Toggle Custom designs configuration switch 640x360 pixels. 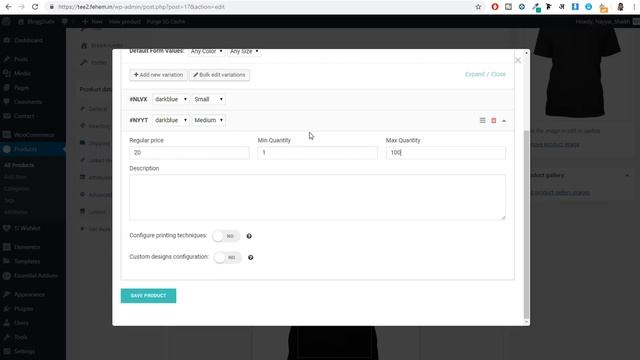click(227, 258)
